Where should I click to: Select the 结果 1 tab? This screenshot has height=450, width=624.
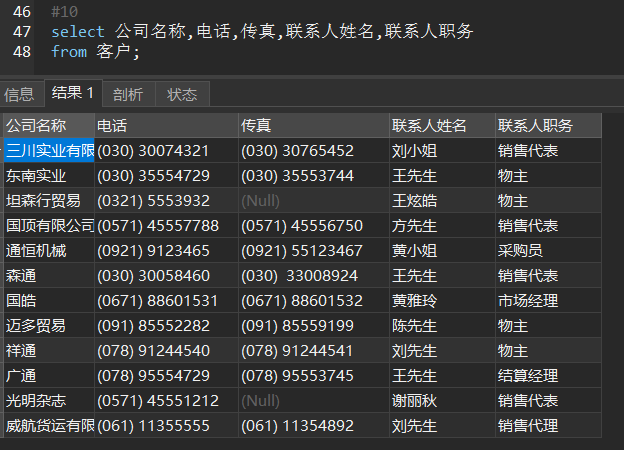72,93
